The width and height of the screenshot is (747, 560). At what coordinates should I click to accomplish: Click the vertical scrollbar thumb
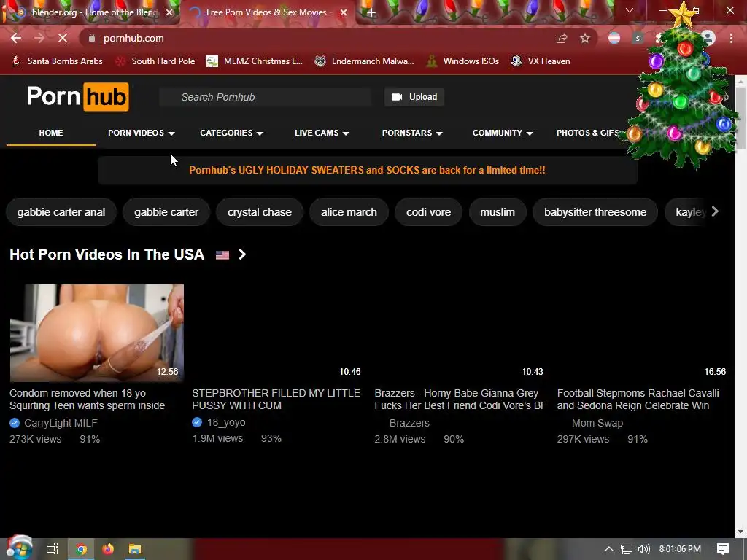(x=740, y=119)
